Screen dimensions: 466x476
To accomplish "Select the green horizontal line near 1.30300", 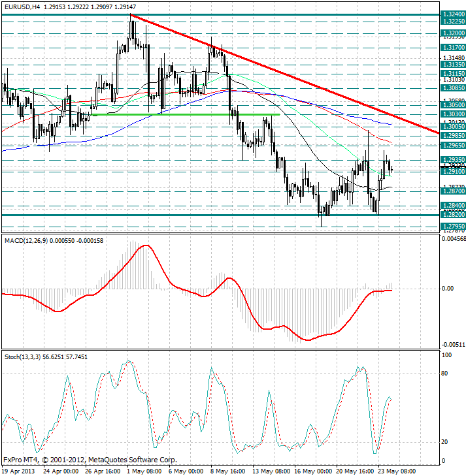I will click(x=186, y=114).
